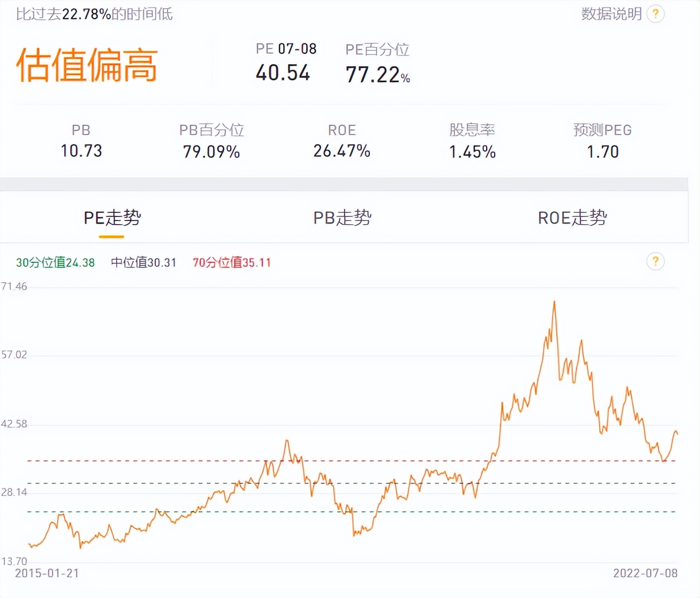Click the PB value 10.73
The image size is (700, 598).
82,151
